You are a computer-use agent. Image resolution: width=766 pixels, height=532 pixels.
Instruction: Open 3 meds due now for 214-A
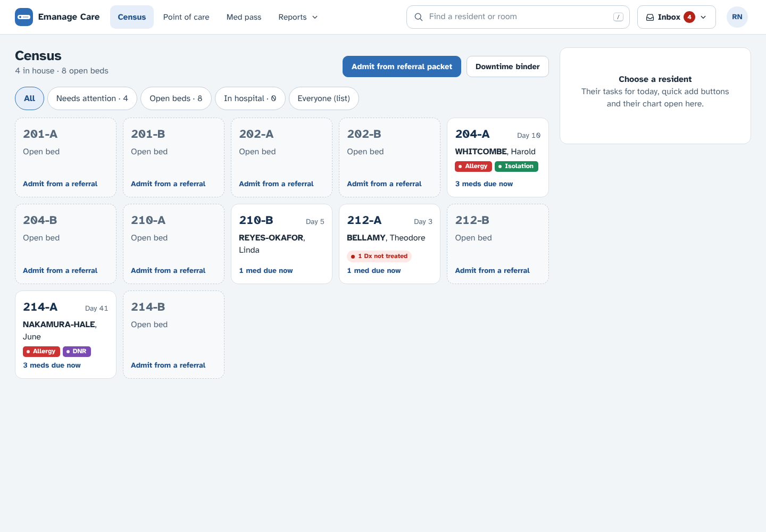(52, 365)
